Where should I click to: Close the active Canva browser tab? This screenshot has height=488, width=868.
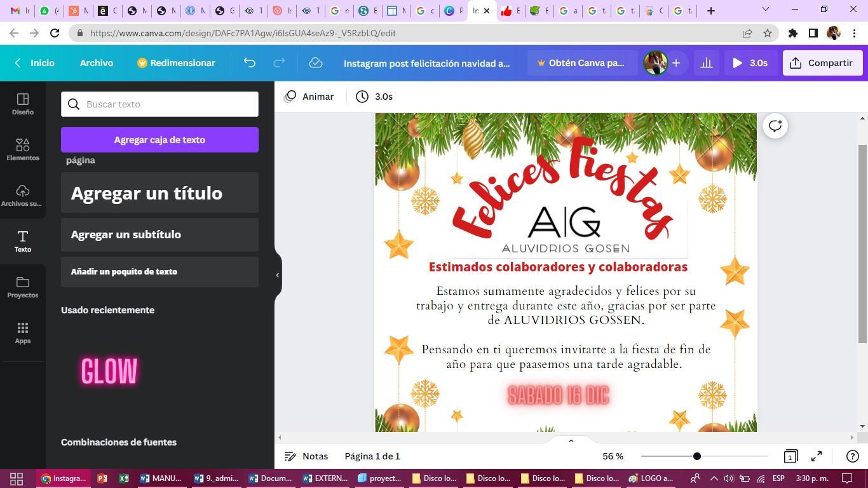487,11
